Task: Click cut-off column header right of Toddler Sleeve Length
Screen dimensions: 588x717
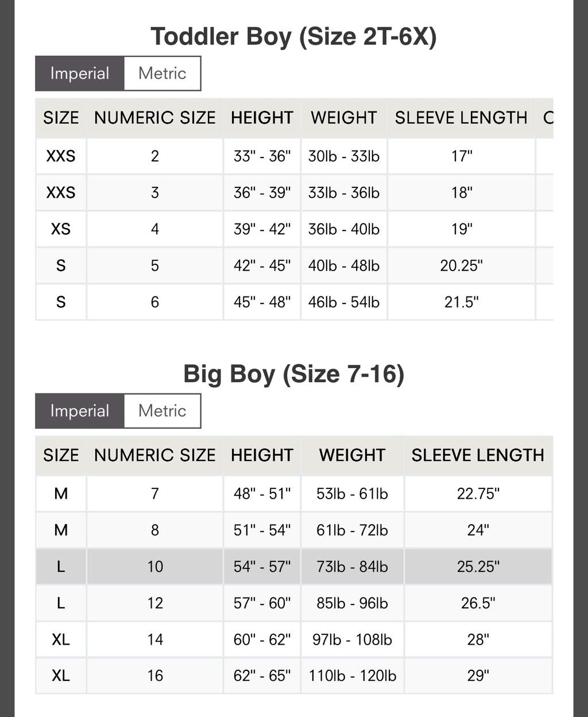Action: pyautogui.click(x=547, y=118)
